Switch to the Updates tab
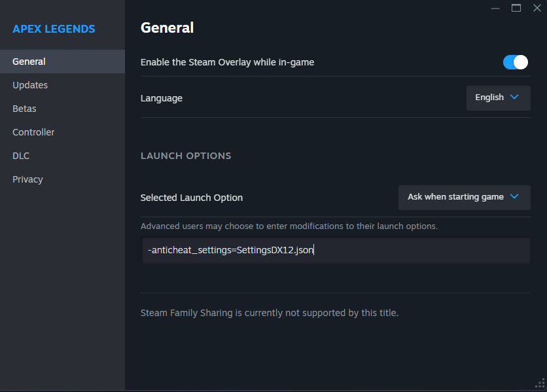This screenshot has width=547, height=392. [x=30, y=85]
